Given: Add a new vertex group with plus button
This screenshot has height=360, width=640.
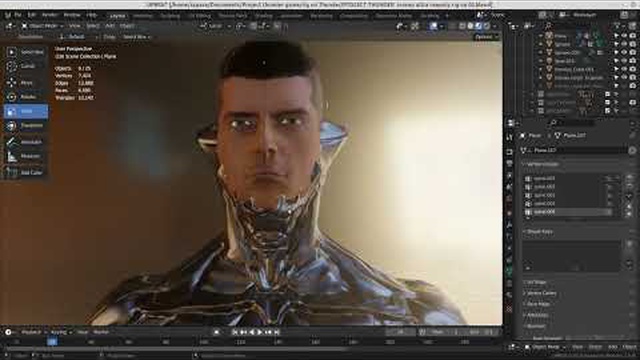Looking at the screenshot, I should [630, 178].
